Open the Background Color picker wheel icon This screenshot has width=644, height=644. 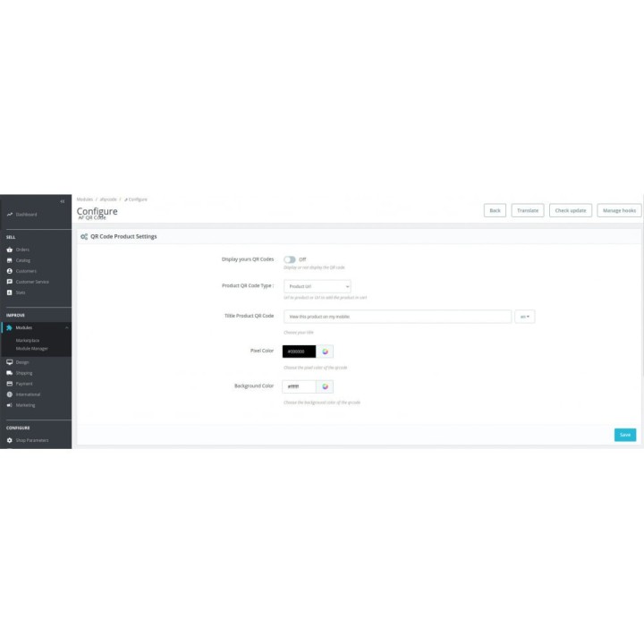(326, 386)
